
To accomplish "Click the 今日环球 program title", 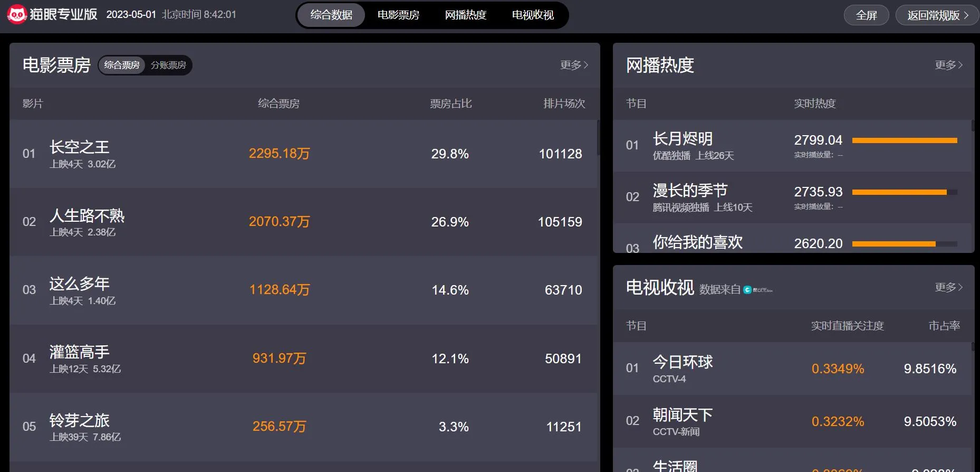I will click(683, 362).
